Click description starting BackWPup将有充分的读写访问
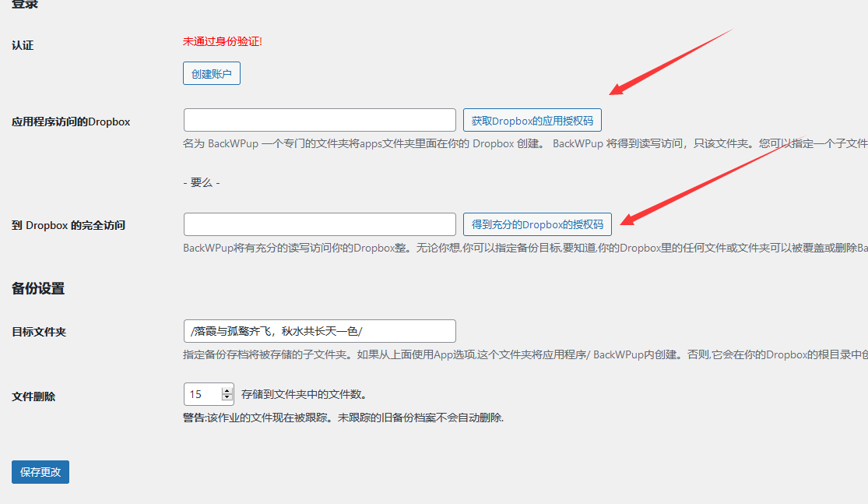Screen dimensions: 868x504 click(525, 248)
